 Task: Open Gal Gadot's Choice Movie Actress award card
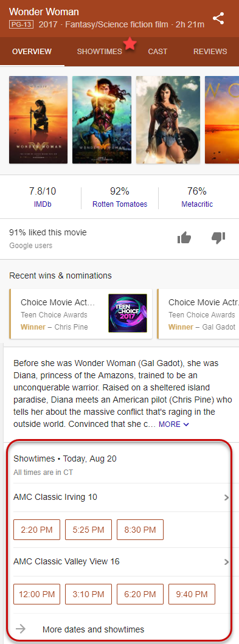click(198, 314)
